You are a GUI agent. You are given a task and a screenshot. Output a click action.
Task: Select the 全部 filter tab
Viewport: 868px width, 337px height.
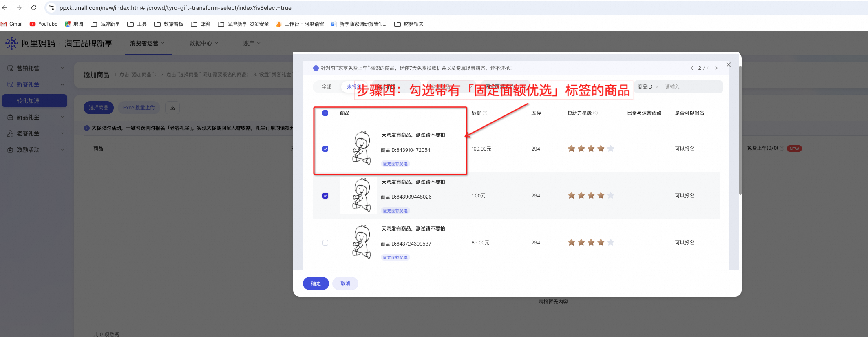(x=327, y=87)
